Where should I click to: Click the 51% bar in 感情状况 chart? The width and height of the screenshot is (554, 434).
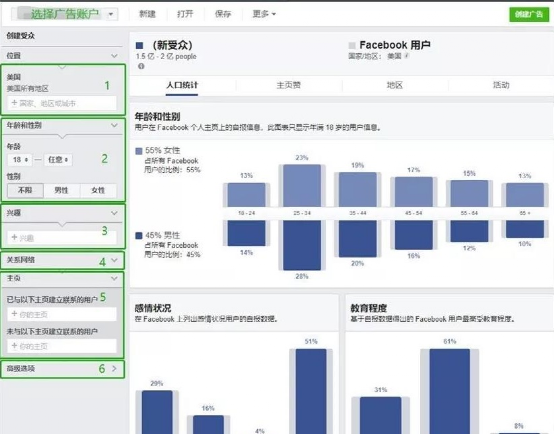click(x=311, y=391)
